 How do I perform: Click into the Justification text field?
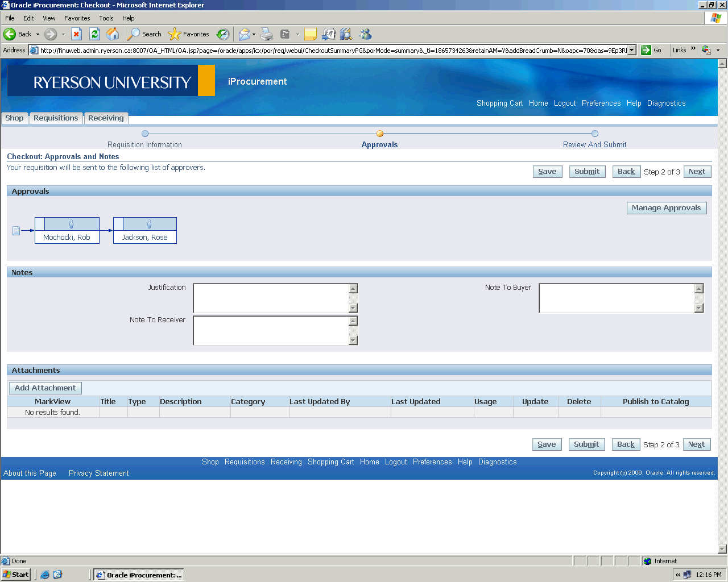coord(271,298)
